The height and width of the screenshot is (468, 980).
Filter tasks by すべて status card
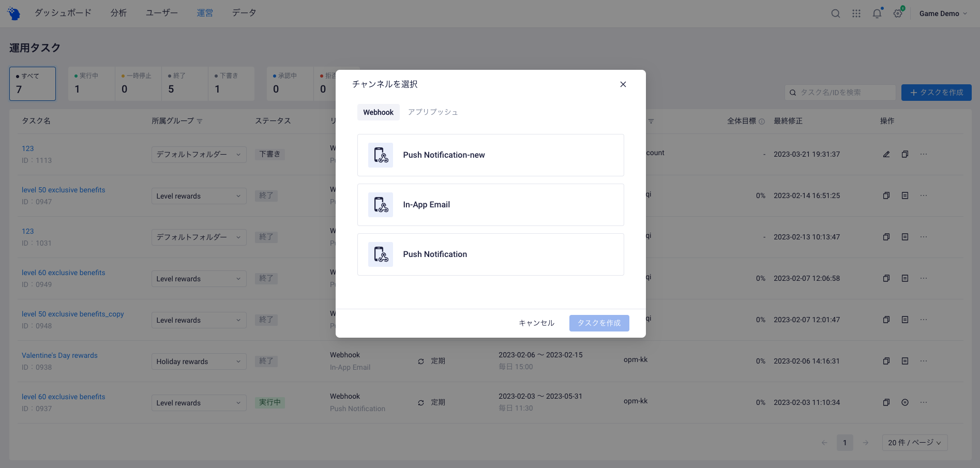coord(33,83)
